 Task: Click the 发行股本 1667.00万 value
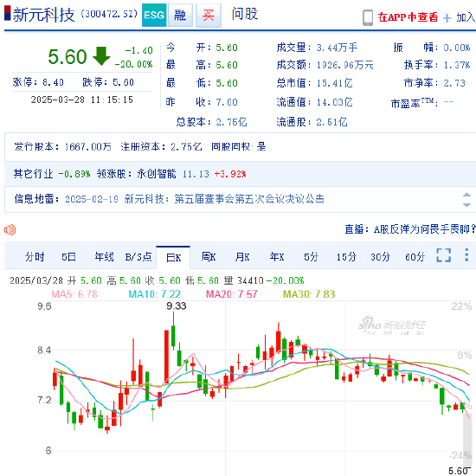[x=88, y=147]
